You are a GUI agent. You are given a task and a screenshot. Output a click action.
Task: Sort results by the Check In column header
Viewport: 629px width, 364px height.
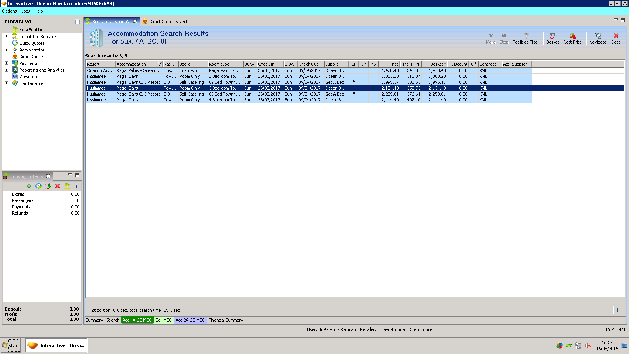click(270, 64)
